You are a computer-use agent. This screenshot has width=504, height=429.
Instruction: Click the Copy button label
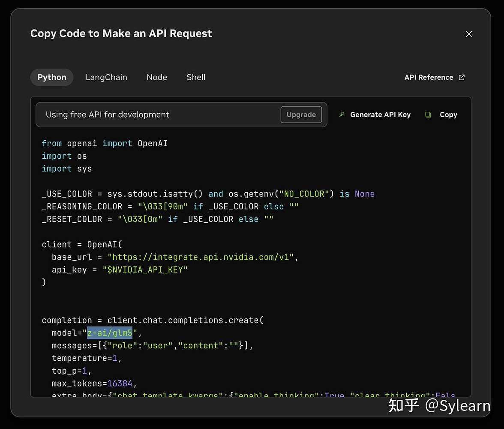coord(448,115)
